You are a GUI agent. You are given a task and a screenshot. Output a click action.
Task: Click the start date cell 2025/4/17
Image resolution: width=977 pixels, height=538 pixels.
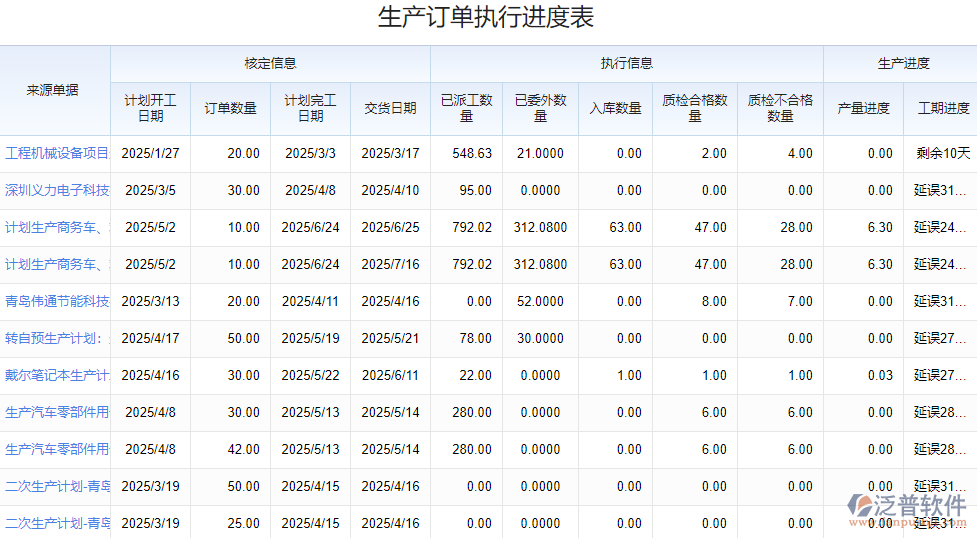pos(150,339)
